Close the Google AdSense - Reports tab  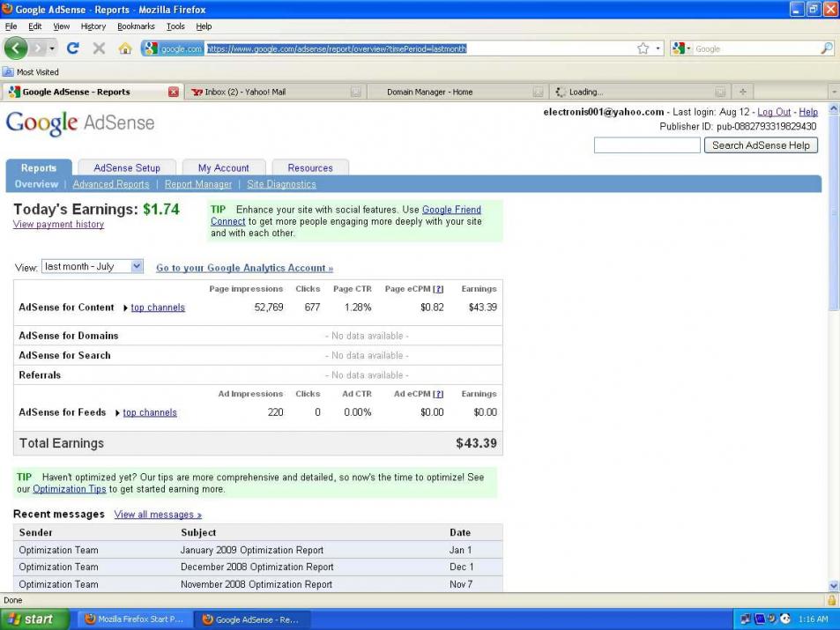tap(174, 92)
